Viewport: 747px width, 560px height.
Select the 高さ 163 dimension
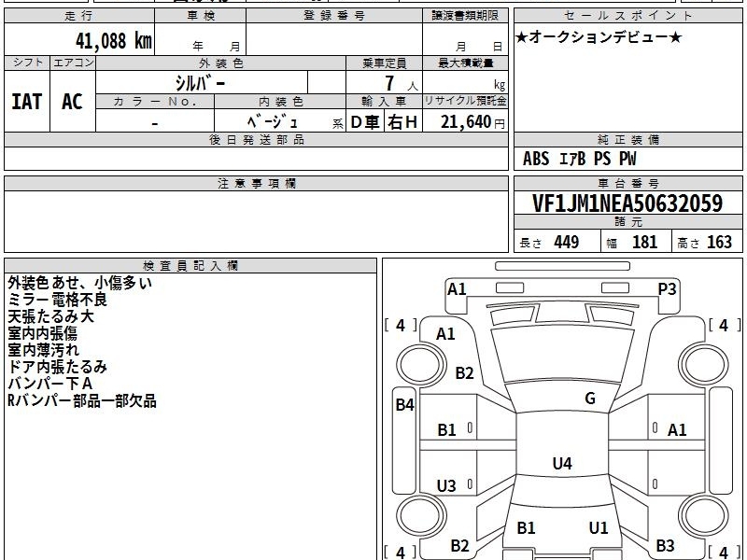[705, 242]
